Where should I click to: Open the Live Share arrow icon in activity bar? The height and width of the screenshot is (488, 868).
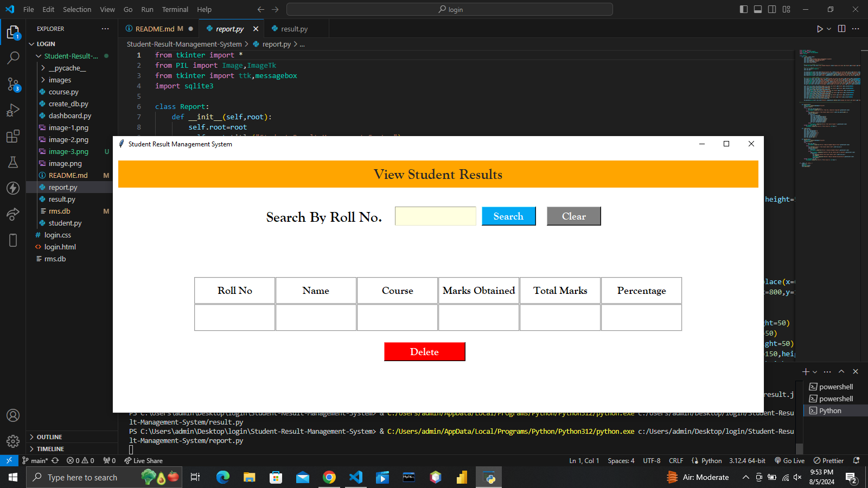click(13, 214)
